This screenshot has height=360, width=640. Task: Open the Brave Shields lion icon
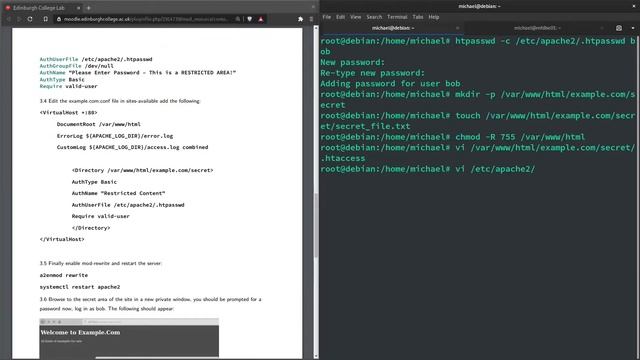(x=249, y=19)
